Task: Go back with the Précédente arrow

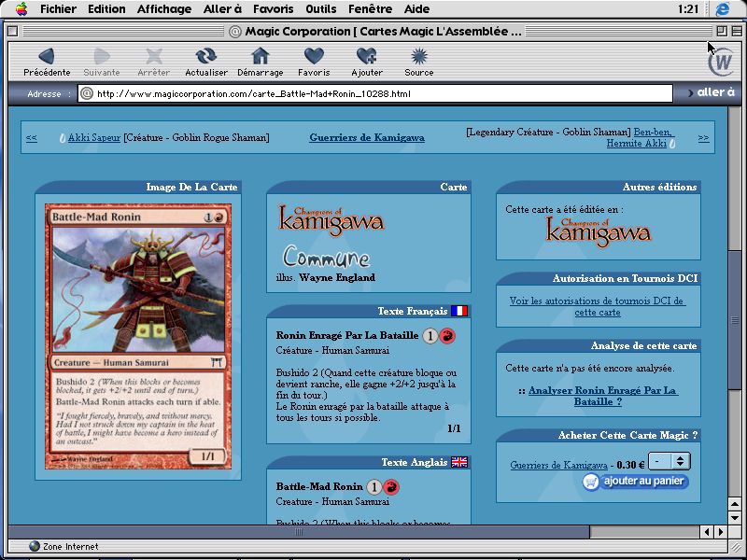Action: (47, 62)
